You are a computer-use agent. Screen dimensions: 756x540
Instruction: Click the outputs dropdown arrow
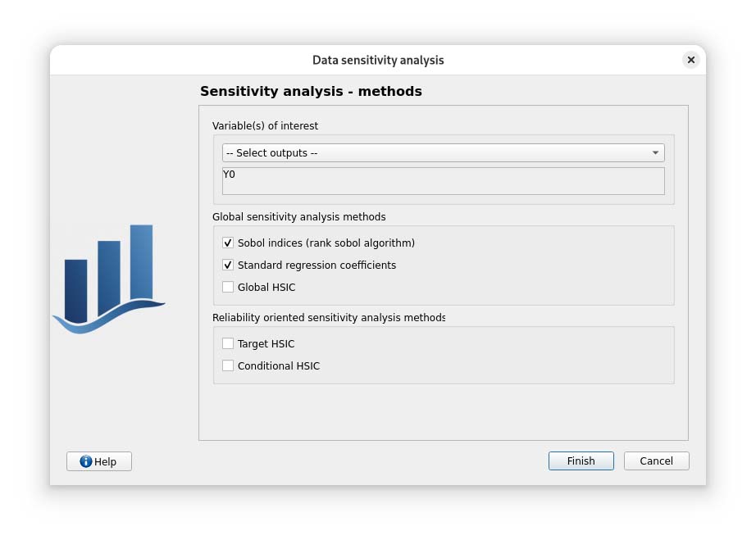pos(655,153)
